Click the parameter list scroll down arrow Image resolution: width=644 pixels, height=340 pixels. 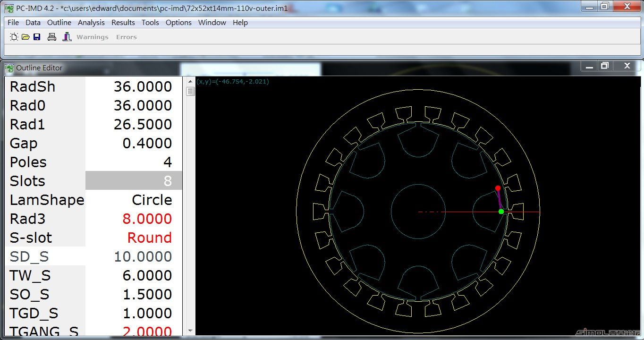pos(191,331)
